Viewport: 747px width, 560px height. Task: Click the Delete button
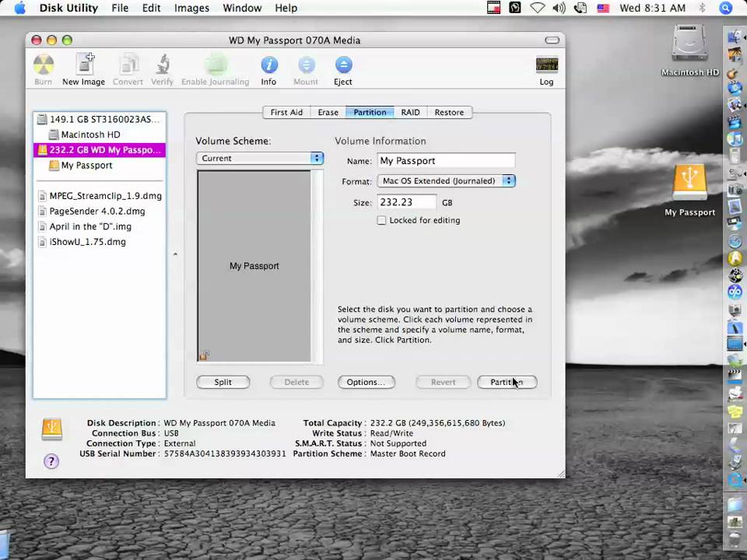coord(296,382)
